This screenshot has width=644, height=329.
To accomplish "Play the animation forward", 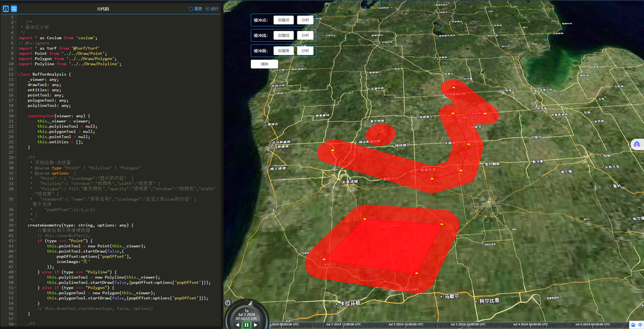I will (255, 325).
